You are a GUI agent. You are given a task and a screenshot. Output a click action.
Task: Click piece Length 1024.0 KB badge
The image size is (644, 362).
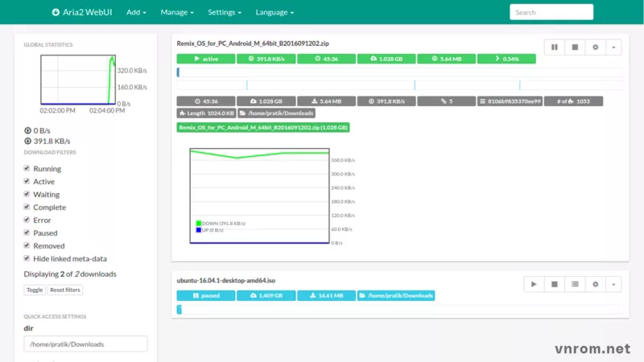pos(206,113)
